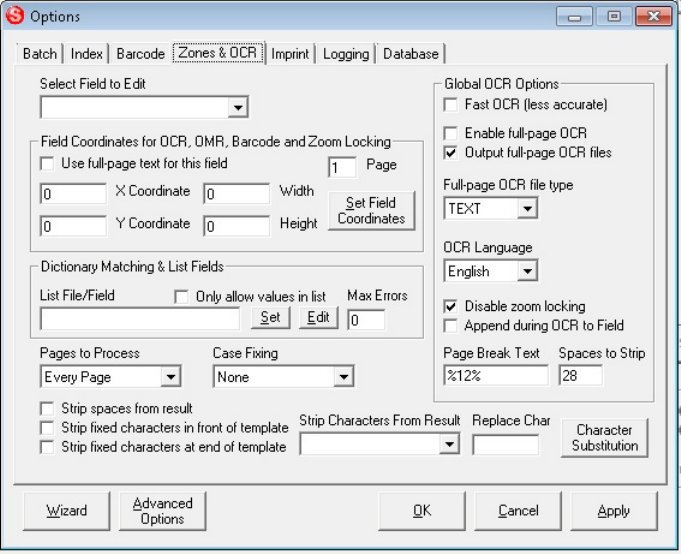Check Append during OCR to Field

[x=450, y=326]
